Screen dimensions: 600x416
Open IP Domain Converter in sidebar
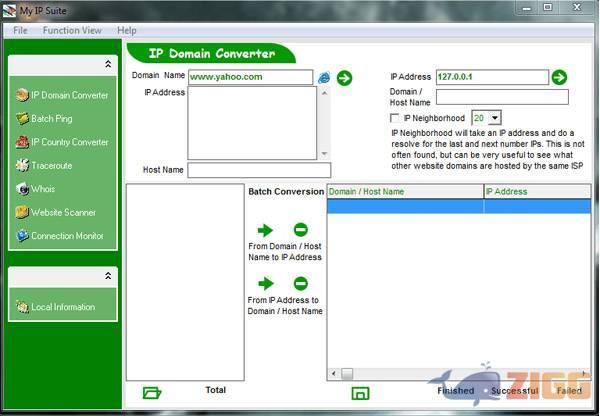[x=62, y=95]
